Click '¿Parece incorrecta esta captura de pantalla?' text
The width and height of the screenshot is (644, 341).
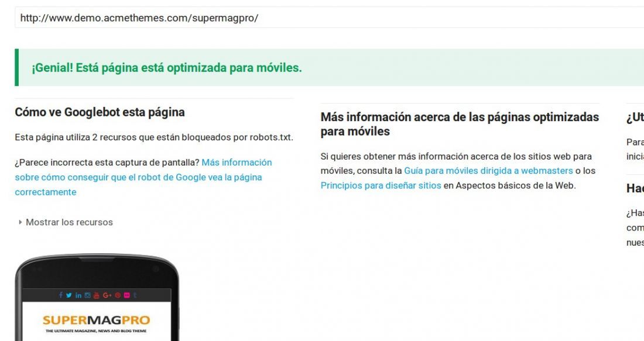coord(107,163)
